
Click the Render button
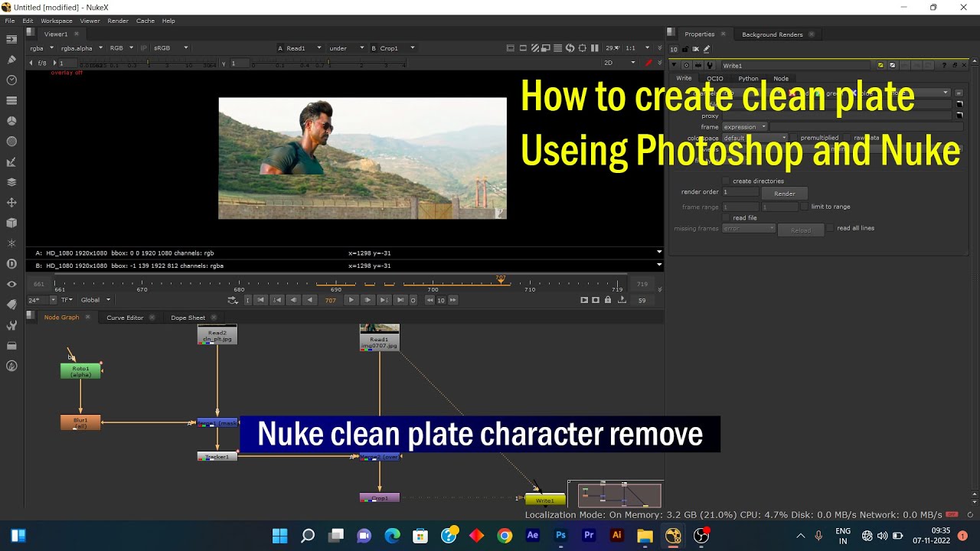tap(785, 194)
